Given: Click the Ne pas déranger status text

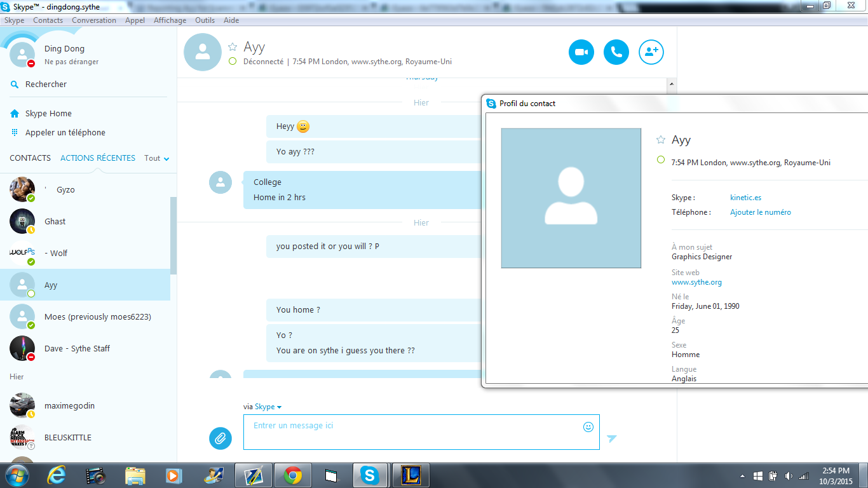Looking at the screenshot, I should 71,62.
